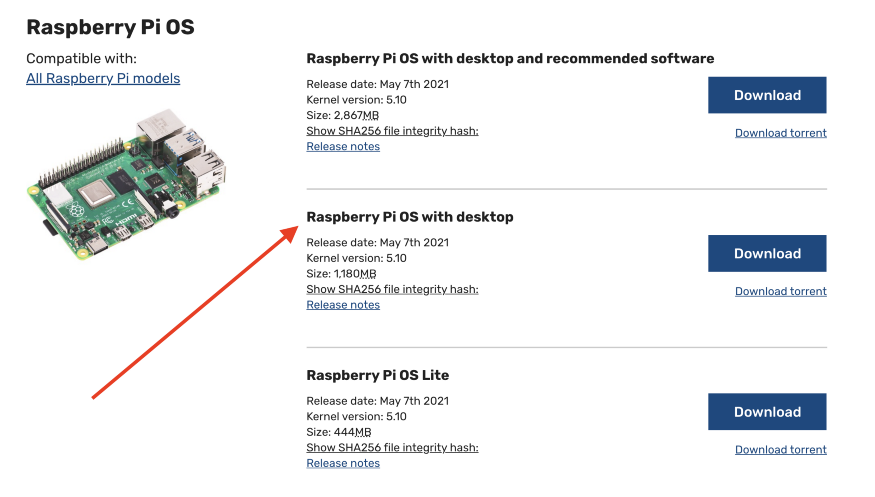875x497 pixels.
Task: Click Download torrent under Raspberry Pi OS with desktop
Action: [x=780, y=291]
